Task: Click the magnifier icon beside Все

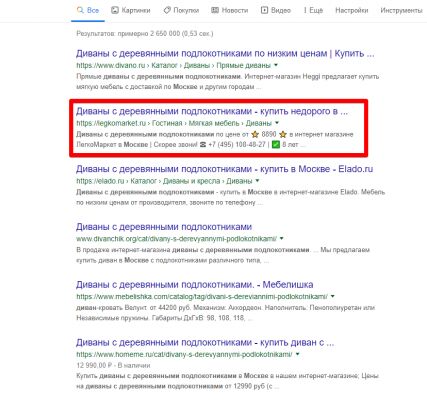Action: tap(80, 10)
